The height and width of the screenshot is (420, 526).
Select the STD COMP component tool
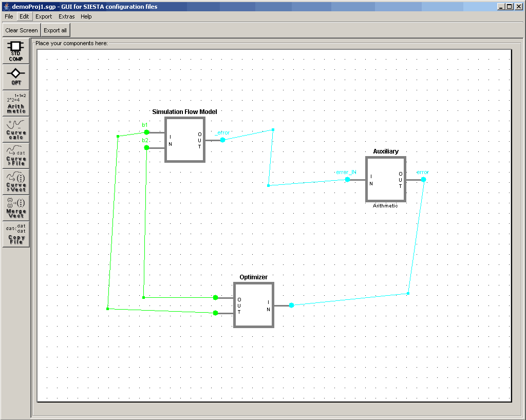tap(16, 51)
